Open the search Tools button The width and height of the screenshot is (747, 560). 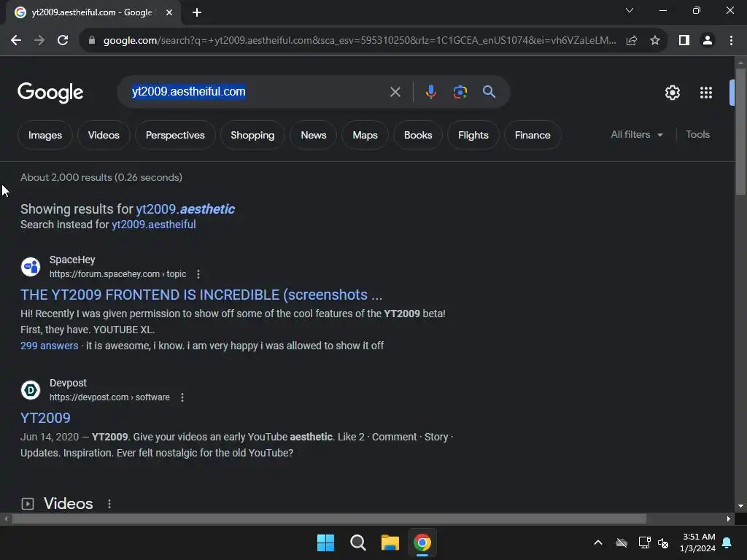coord(697,135)
